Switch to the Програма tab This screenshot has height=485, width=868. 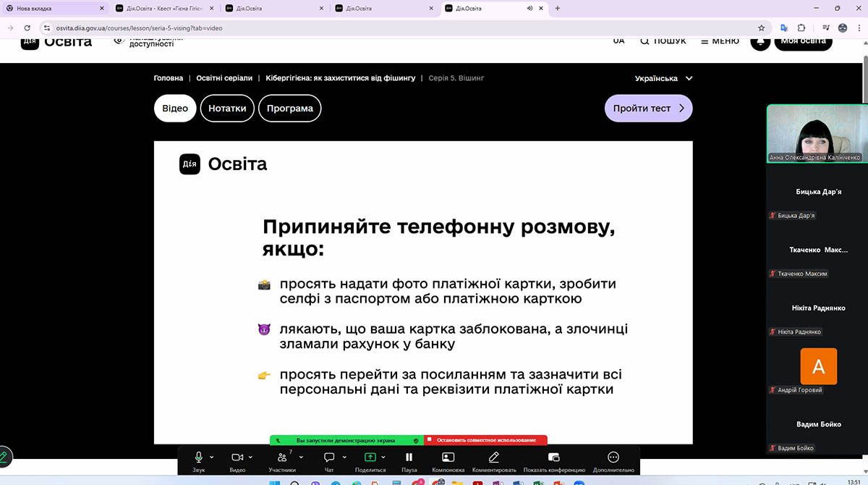(x=289, y=109)
